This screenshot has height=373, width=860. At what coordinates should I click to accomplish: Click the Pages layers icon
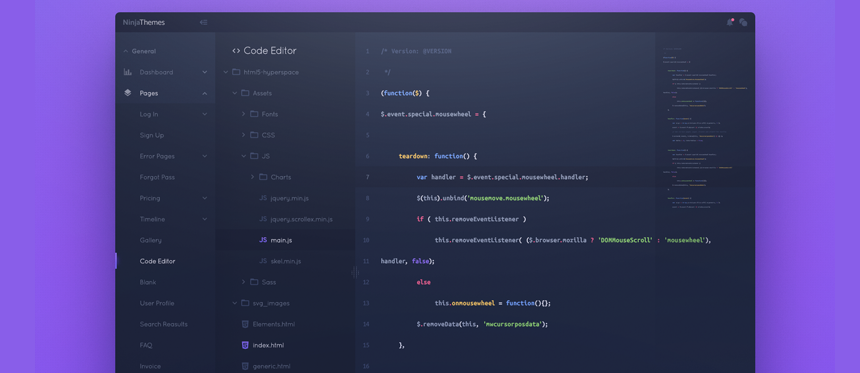127,93
